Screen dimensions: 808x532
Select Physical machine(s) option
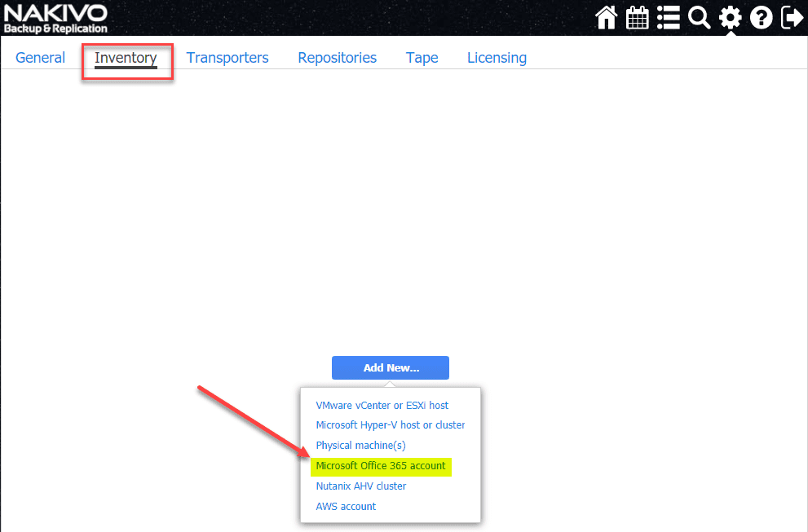coord(360,445)
